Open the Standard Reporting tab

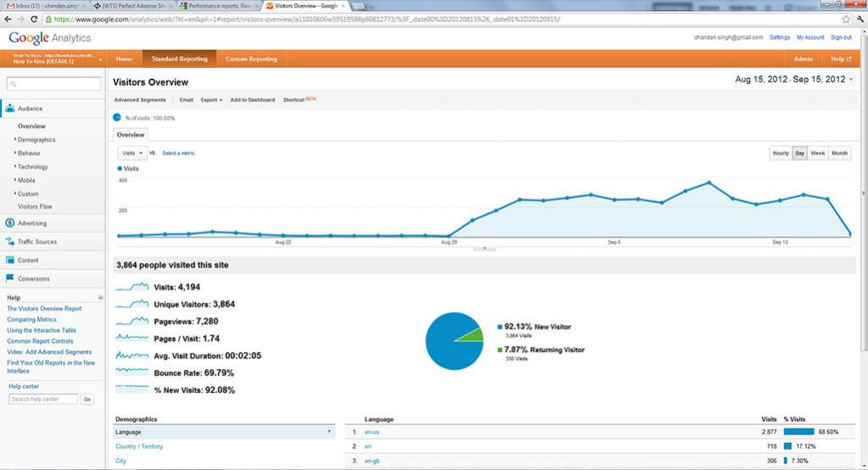179,59
